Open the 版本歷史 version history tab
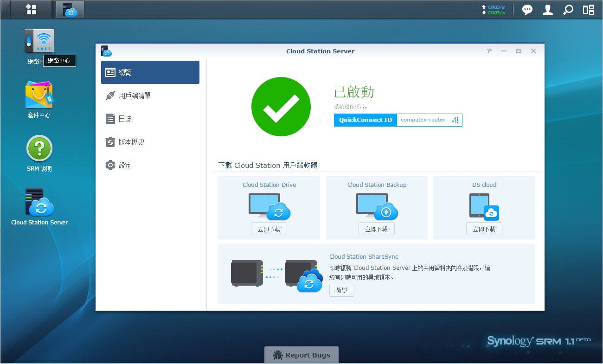 (x=150, y=142)
